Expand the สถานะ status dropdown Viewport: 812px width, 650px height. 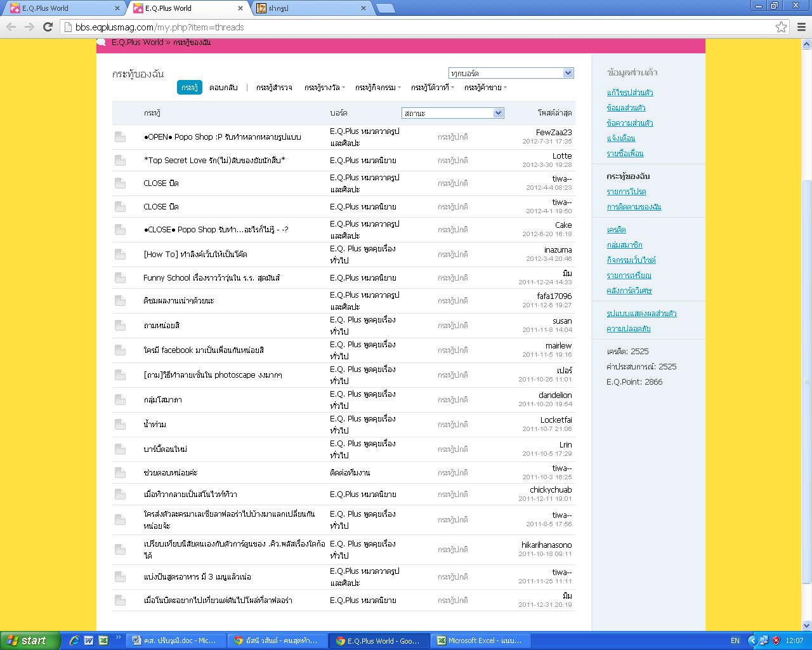tap(453, 113)
